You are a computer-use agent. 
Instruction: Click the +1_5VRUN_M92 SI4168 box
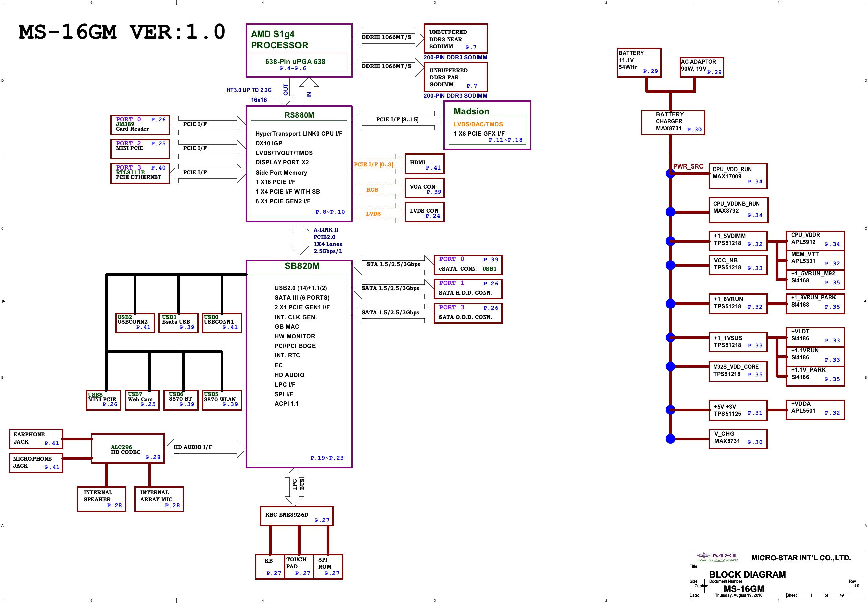pyautogui.click(x=815, y=279)
